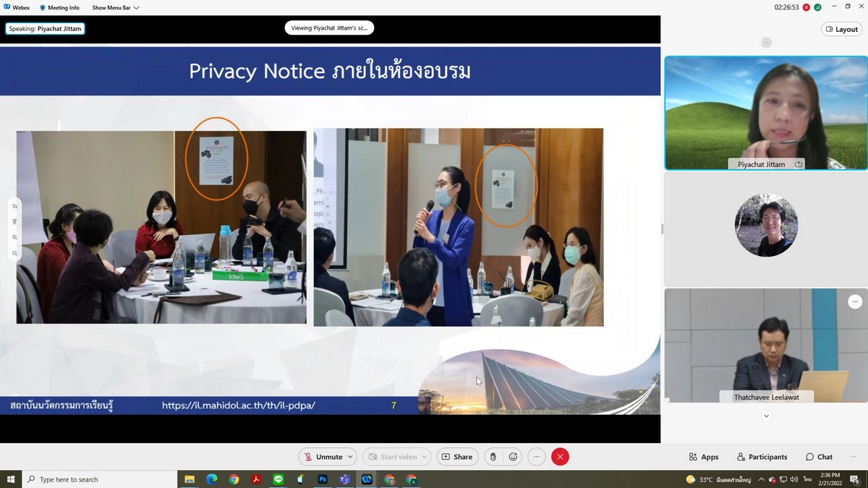
Task: Toggle the Participants panel
Action: [x=762, y=457]
